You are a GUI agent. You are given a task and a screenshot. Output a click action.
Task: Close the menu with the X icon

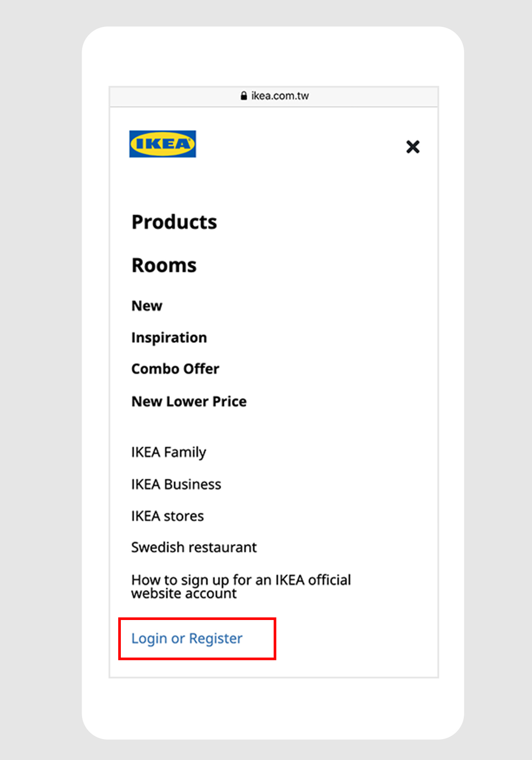pos(412,147)
